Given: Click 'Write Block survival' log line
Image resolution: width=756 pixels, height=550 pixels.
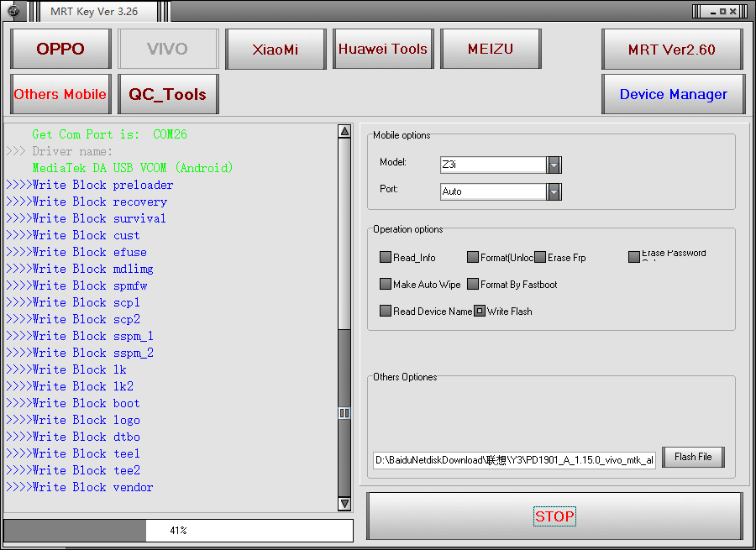Looking at the screenshot, I should 86,219.
